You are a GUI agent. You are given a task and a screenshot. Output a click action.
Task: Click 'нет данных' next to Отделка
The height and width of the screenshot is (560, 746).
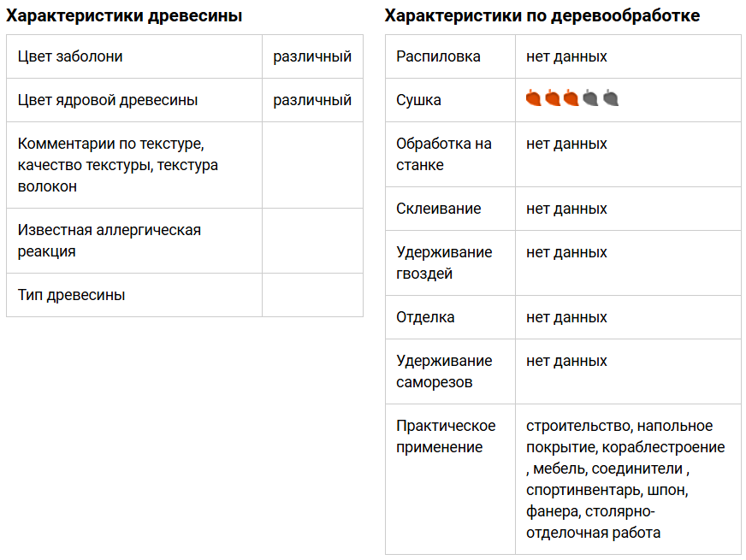[566, 317]
